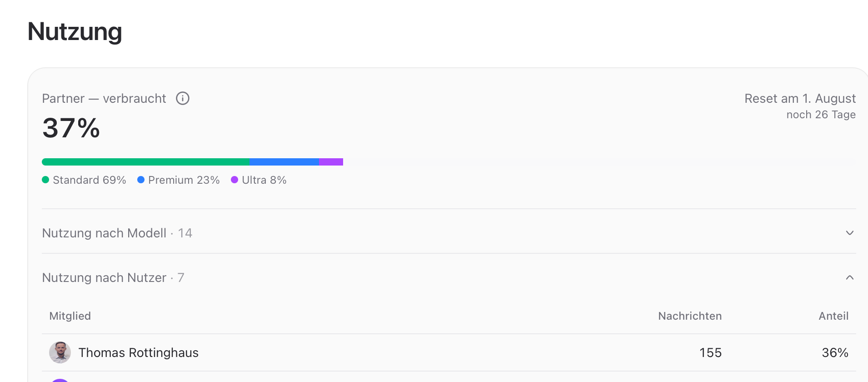The height and width of the screenshot is (382, 868).
Task: Click the Anteil column header
Action: [833, 316]
